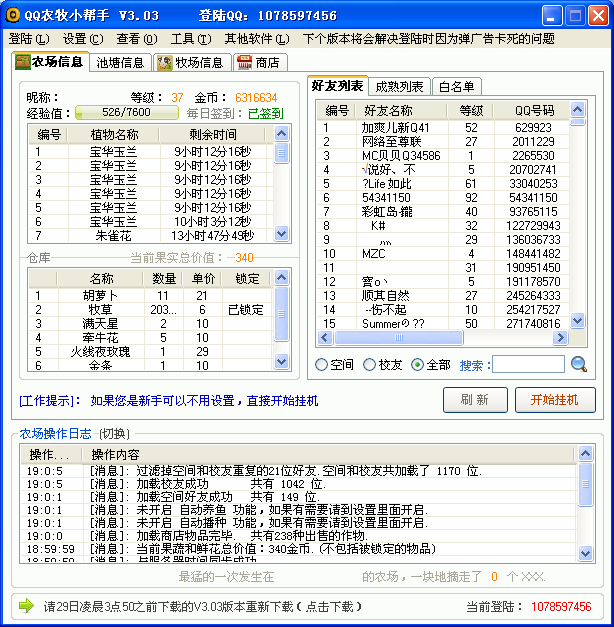This screenshot has width=614, height=627.
Task: Select the 胡萝卜 warehouse row
Action: point(150,296)
